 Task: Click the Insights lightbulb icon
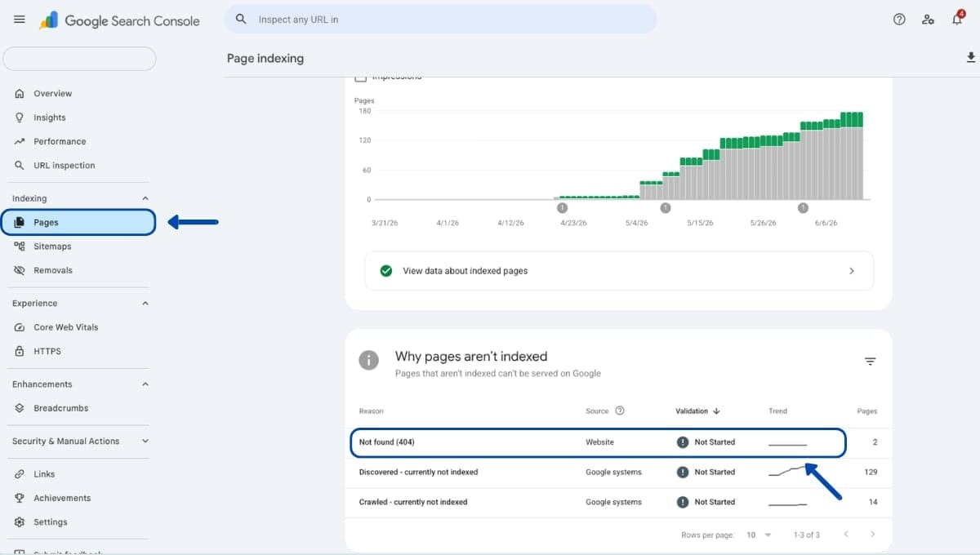point(20,118)
